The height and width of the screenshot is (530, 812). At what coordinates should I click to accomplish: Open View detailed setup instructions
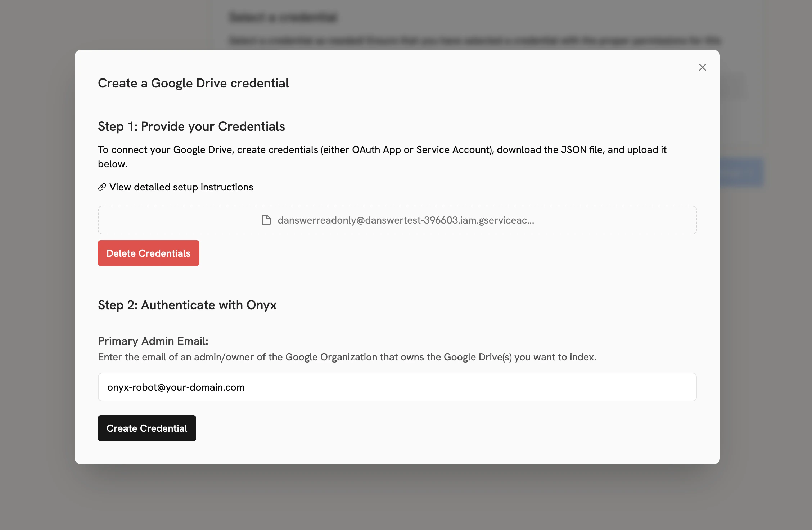[x=181, y=187]
